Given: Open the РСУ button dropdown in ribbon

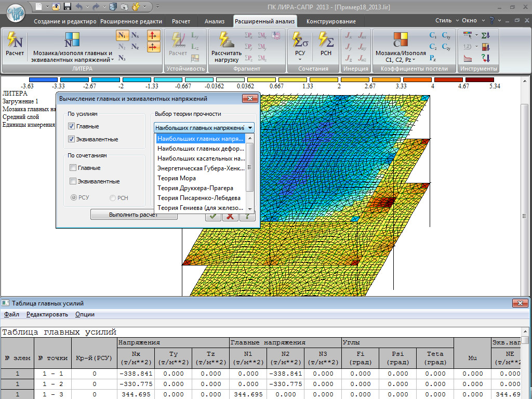Looking at the screenshot, I should (300, 59).
